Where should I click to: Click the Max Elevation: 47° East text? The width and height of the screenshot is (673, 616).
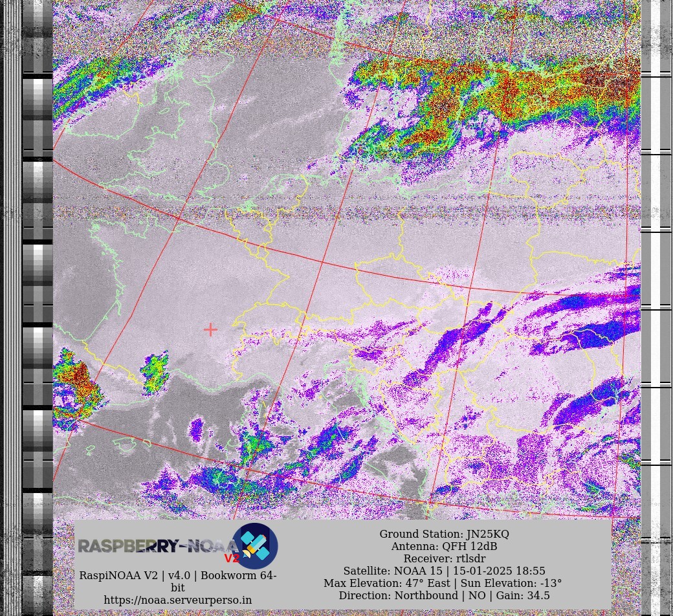(387, 583)
